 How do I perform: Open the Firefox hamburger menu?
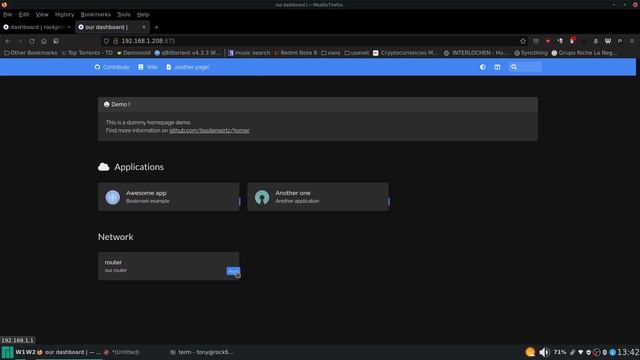coord(632,41)
